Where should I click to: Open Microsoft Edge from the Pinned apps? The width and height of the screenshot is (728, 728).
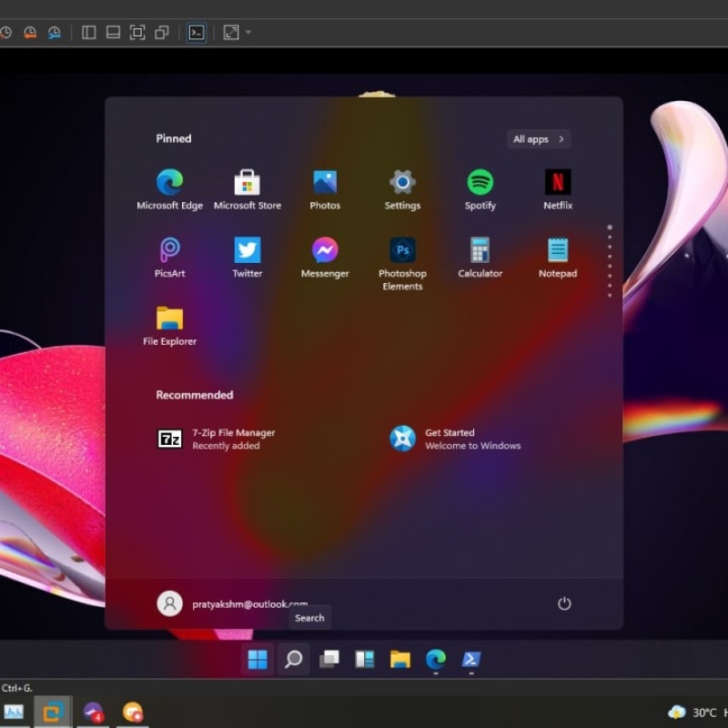(169, 190)
